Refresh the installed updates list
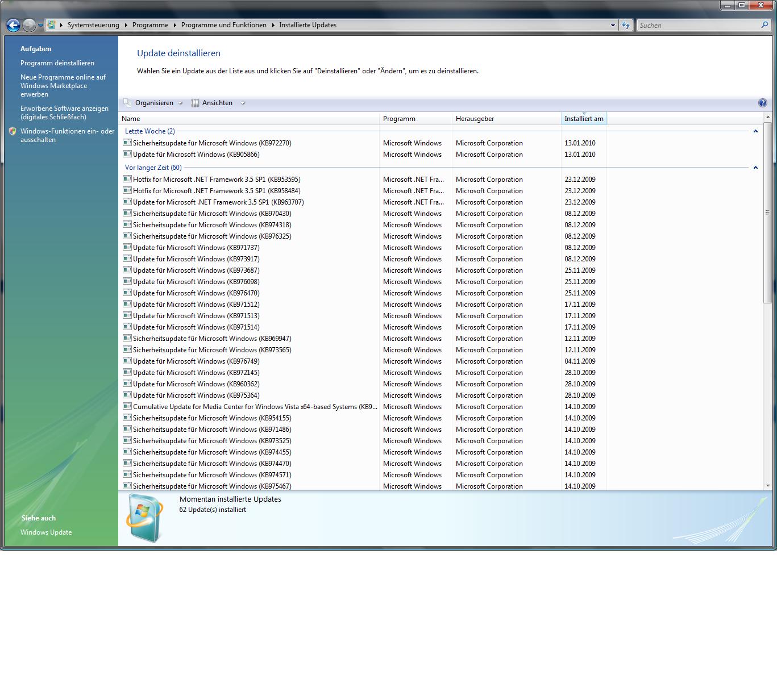Viewport: 777px width, 700px height. (x=626, y=25)
